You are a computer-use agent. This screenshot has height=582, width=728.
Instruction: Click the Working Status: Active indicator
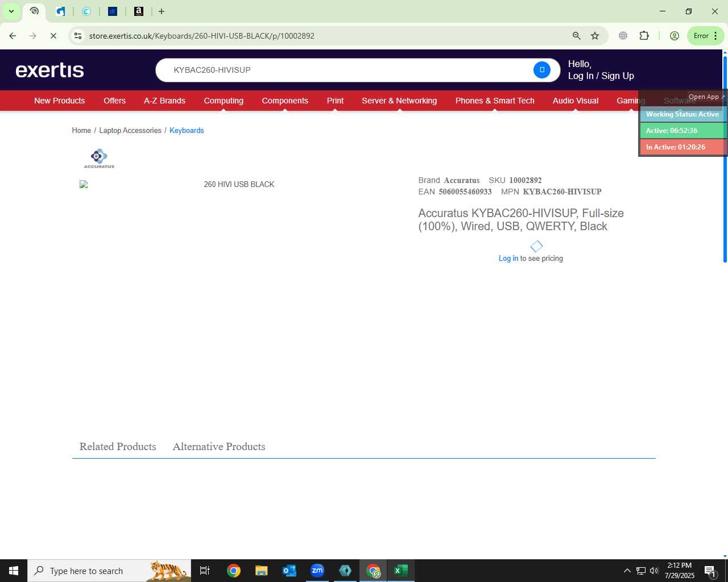click(682, 114)
